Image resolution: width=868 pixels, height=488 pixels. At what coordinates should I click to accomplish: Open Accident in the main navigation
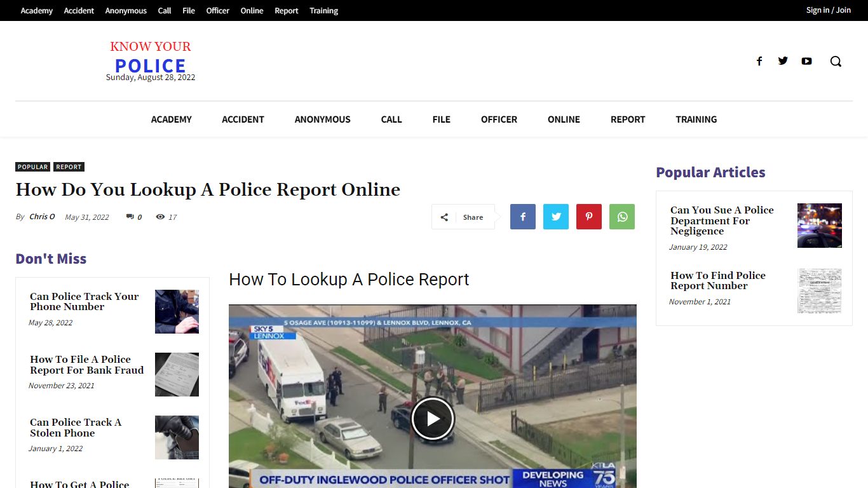pyautogui.click(x=243, y=119)
